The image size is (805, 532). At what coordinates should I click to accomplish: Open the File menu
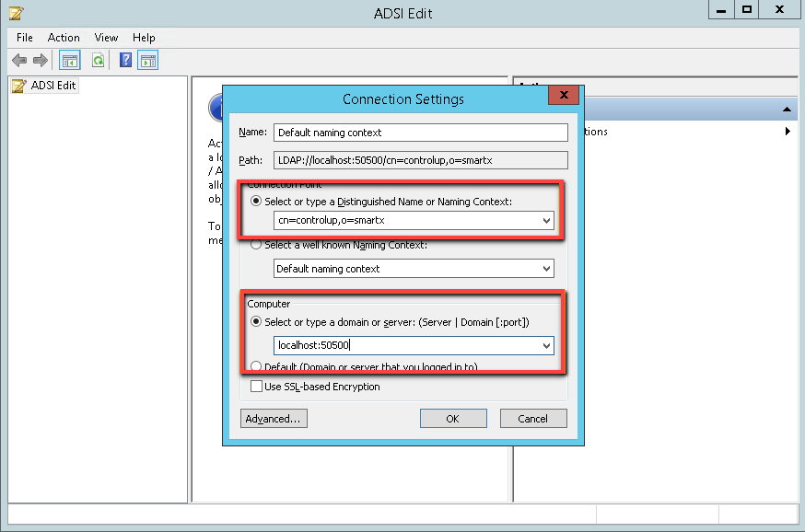[x=25, y=38]
